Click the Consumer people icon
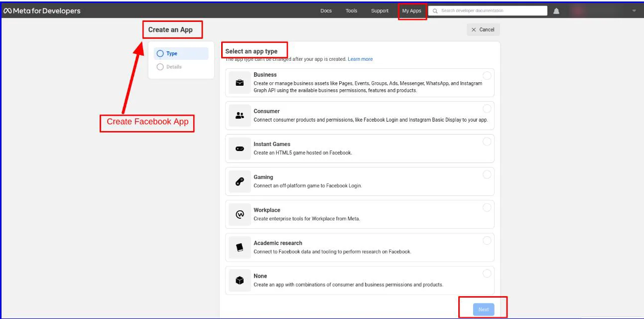Image resolution: width=644 pixels, height=319 pixels. pyautogui.click(x=240, y=116)
